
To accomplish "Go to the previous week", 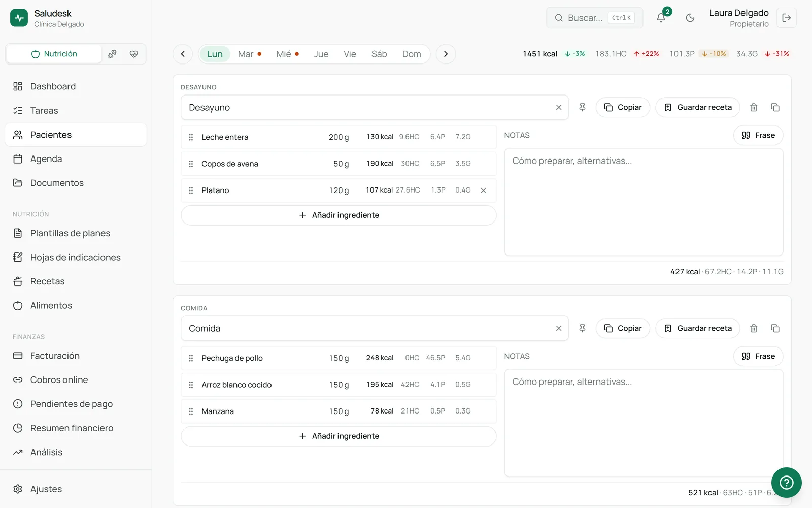I will coord(183,54).
